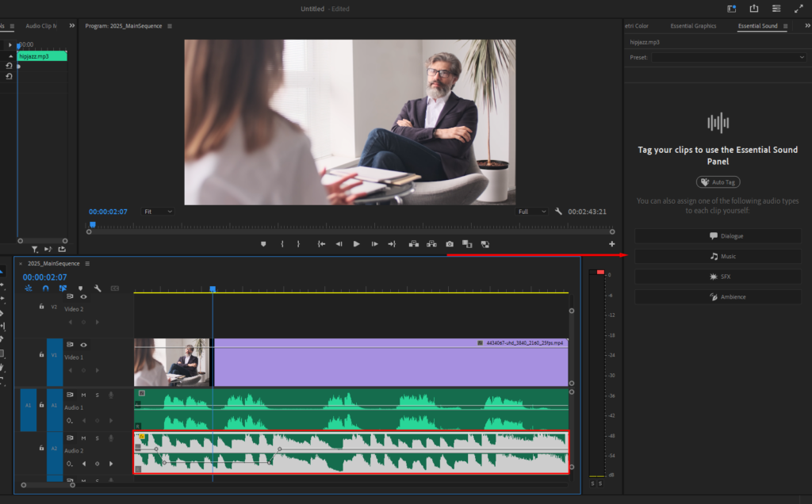Mute the Audio 2 track
The height and width of the screenshot is (504, 812).
tap(83, 437)
